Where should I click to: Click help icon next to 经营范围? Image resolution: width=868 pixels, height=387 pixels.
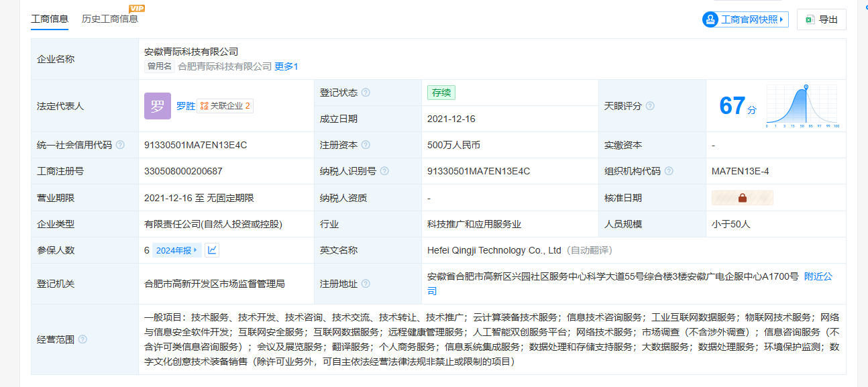pyautogui.click(x=83, y=339)
